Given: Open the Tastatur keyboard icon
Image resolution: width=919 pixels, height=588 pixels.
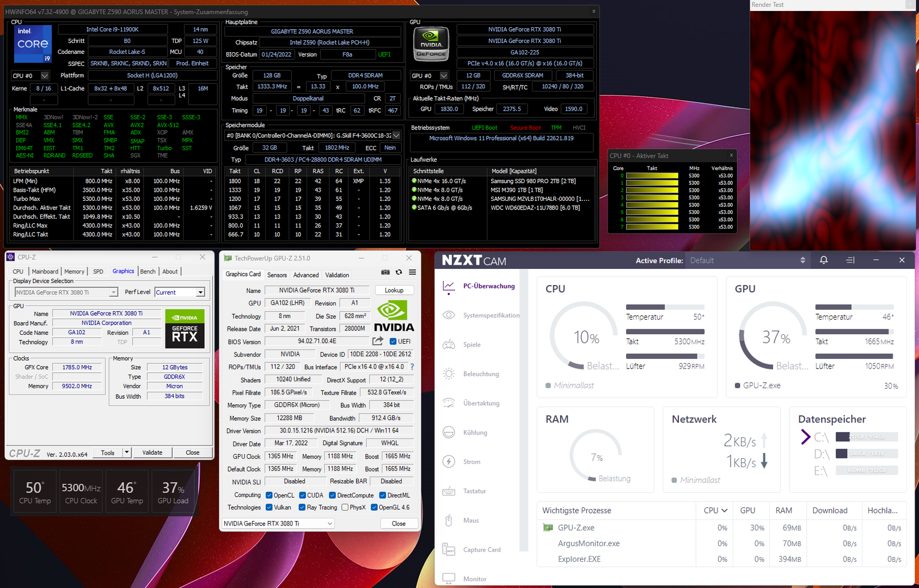Looking at the screenshot, I should coord(449,491).
